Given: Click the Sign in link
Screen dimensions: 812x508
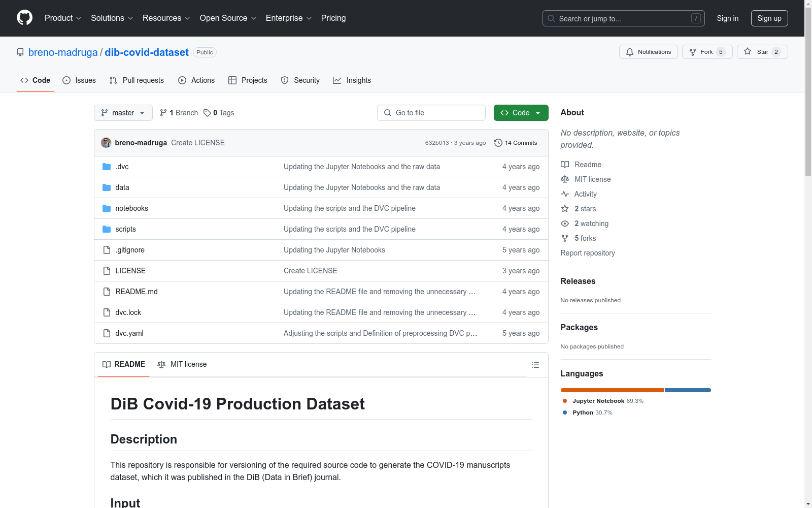Looking at the screenshot, I should point(728,18).
